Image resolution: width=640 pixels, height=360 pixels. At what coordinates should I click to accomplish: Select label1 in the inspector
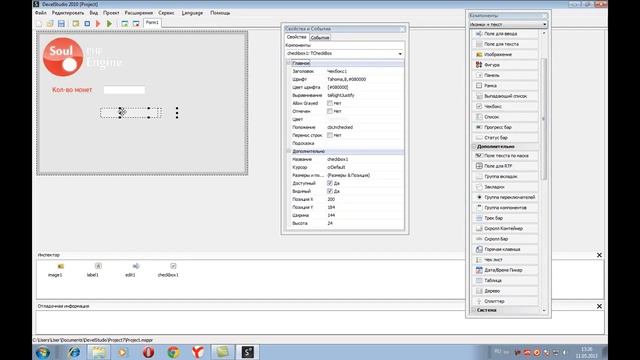coord(93,270)
